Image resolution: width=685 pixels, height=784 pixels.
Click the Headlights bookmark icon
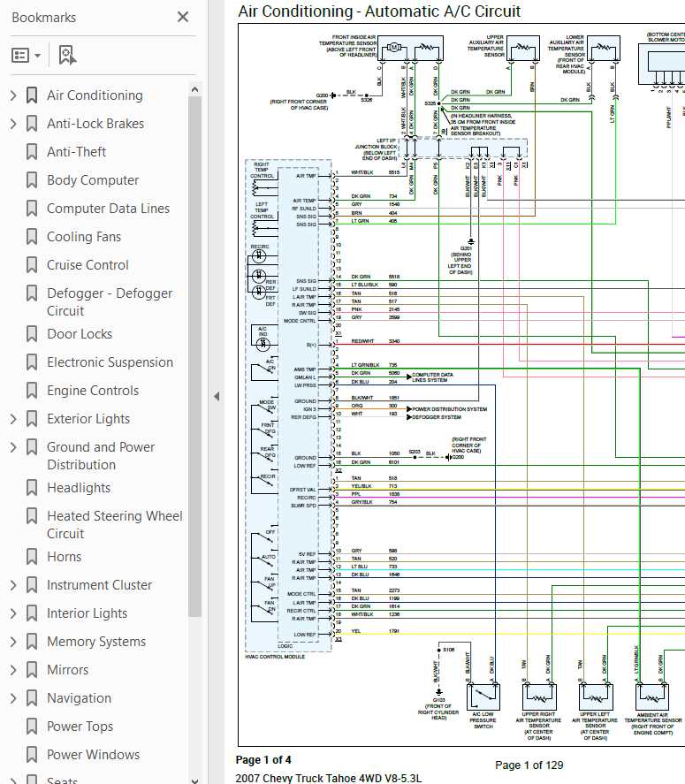32,488
